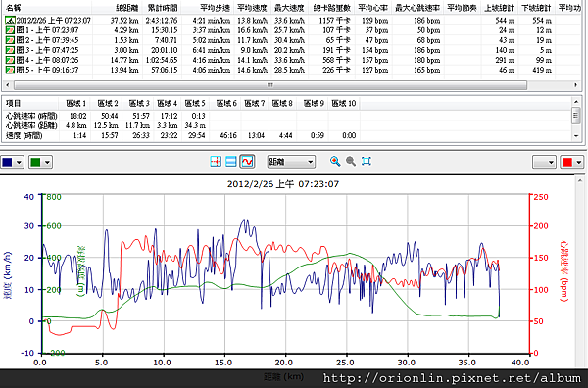The height and width of the screenshot is (388, 588).
Task: Click lap 5 icon at 09:16:37
Action: (x=10, y=70)
